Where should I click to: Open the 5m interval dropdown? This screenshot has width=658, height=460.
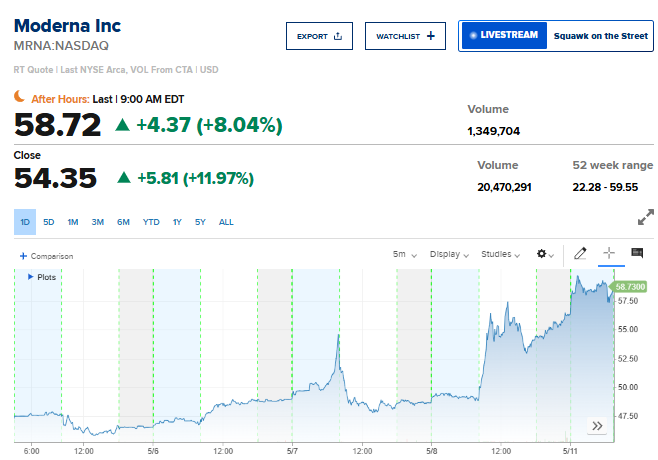pyautogui.click(x=405, y=254)
